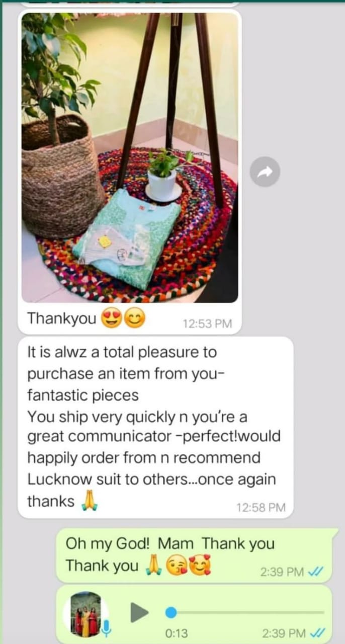
Task: Play the 0:13 voice message
Action: pos(139,612)
